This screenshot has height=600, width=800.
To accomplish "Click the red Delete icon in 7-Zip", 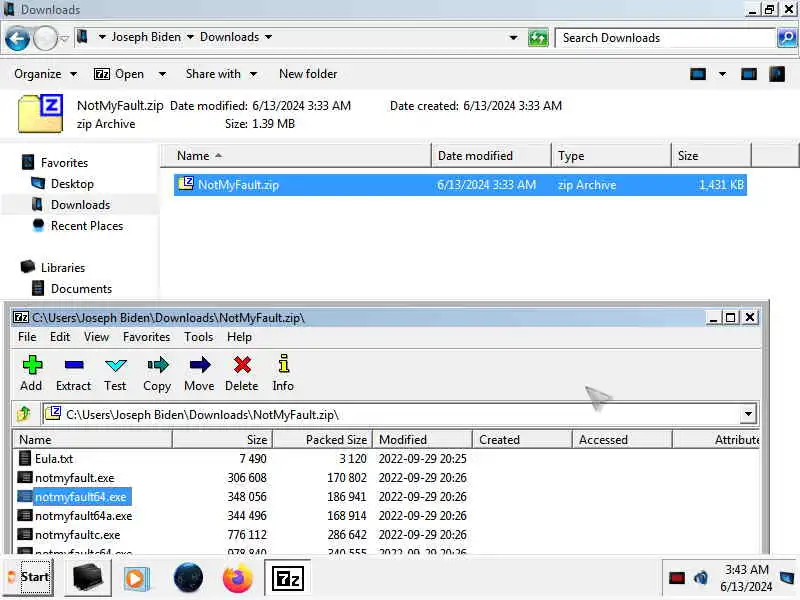I will pyautogui.click(x=242, y=373).
